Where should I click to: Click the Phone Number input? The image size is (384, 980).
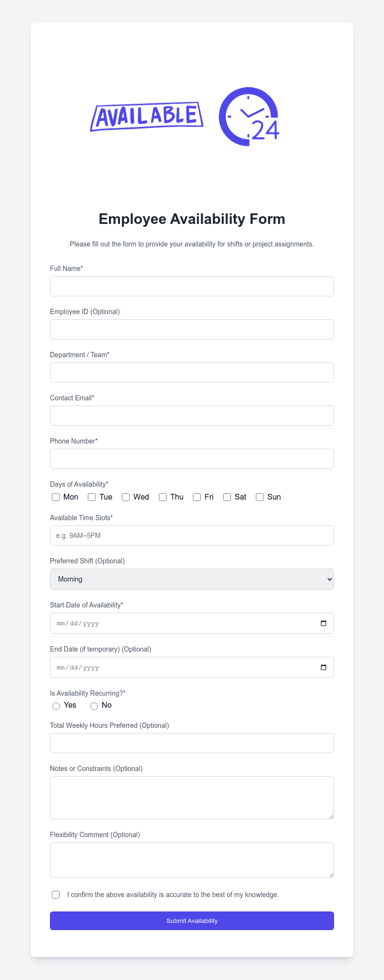coord(192,458)
